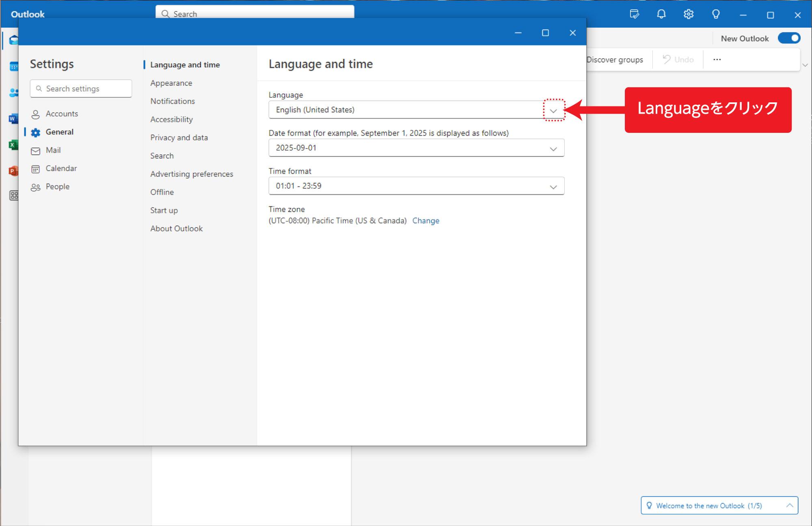The image size is (812, 526).
Task: Open the Date format dropdown
Action: click(x=553, y=149)
